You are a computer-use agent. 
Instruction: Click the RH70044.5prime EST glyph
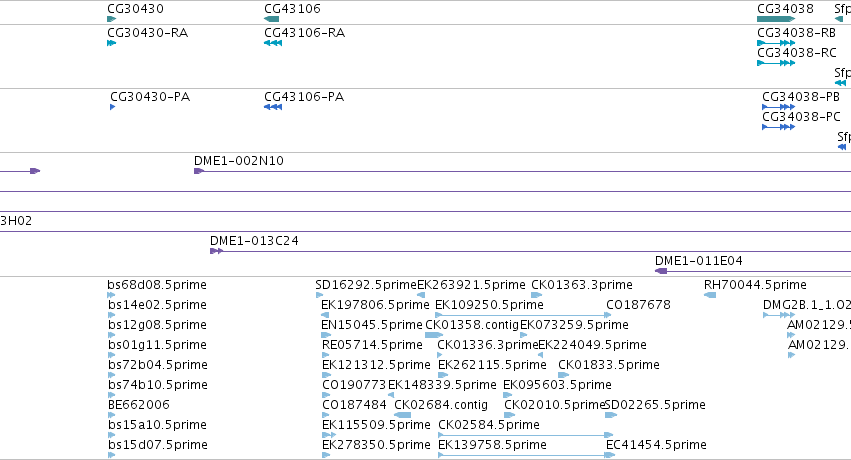[x=710, y=295]
